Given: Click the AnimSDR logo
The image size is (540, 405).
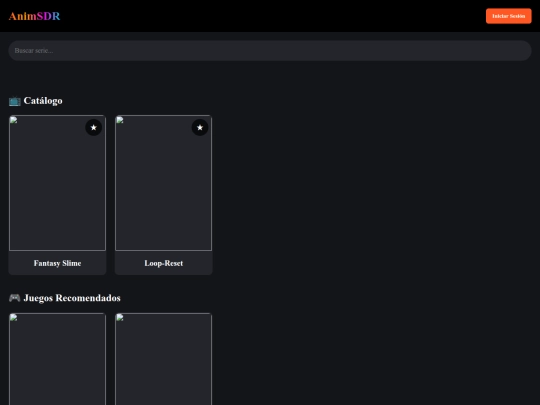Looking at the screenshot, I should coord(34,16).
